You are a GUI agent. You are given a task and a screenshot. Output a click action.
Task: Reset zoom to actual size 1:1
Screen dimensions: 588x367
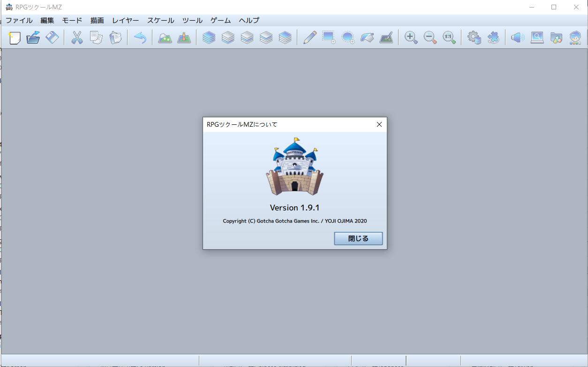pyautogui.click(x=449, y=38)
